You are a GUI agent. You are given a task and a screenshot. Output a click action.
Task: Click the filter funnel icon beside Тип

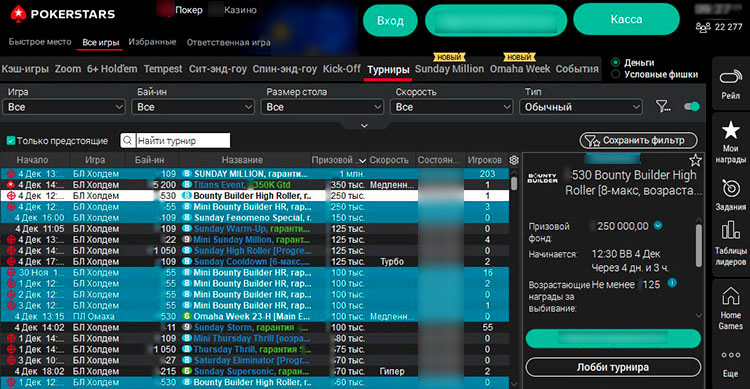click(663, 106)
